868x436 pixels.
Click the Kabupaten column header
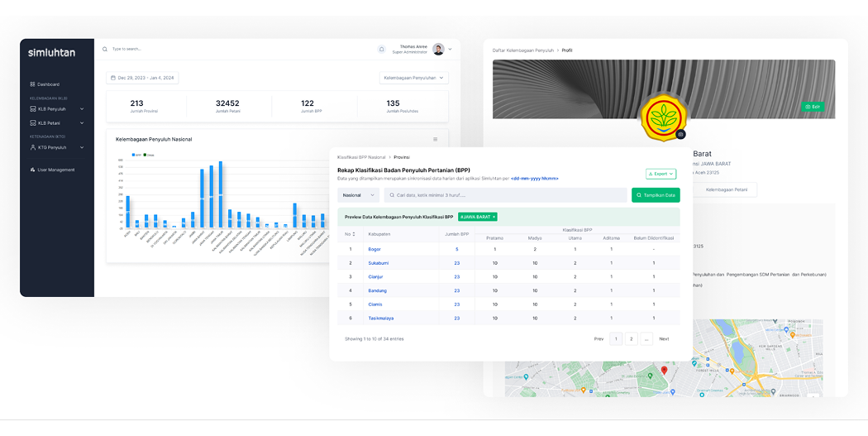pos(379,234)
